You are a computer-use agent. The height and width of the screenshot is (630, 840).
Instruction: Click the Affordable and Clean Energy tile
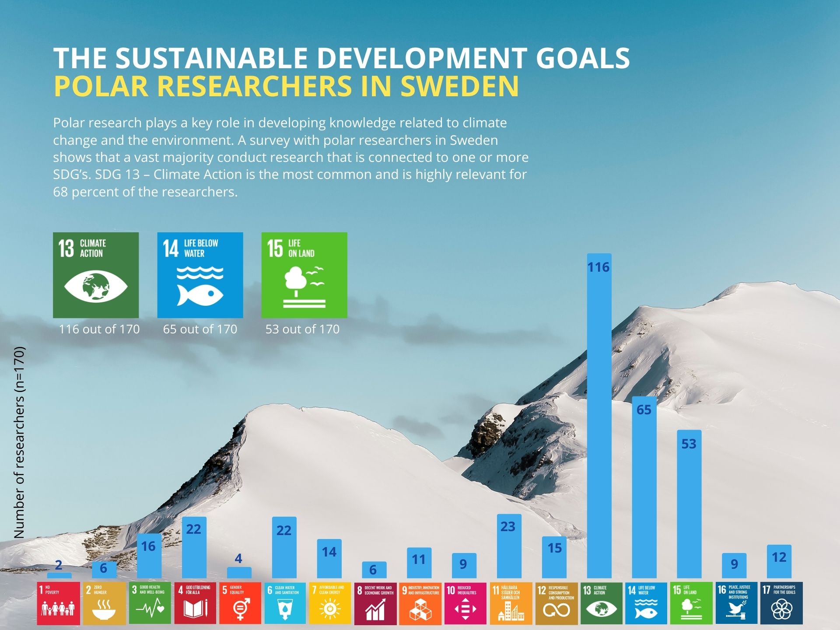[x=330, y=603]
